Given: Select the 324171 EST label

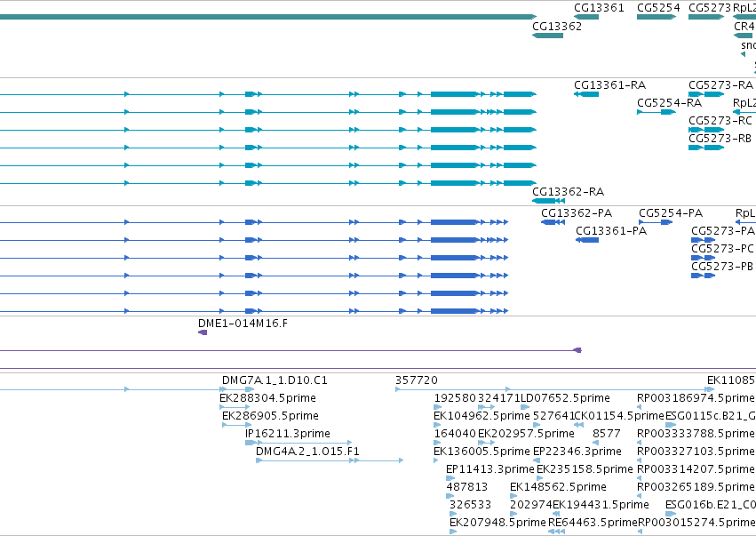Looking at the screenshot, I should coord(498,398).
